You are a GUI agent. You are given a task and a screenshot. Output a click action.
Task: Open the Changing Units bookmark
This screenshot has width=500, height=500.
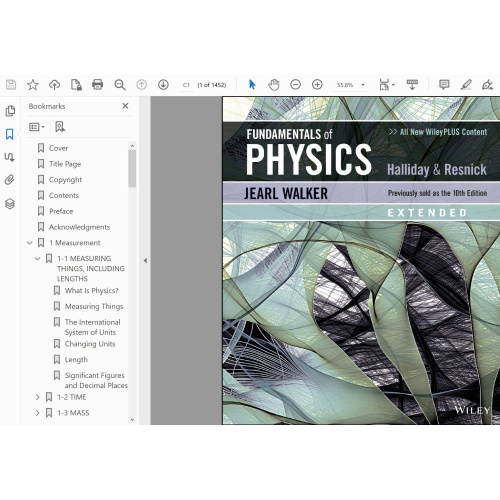pos(90,344)
